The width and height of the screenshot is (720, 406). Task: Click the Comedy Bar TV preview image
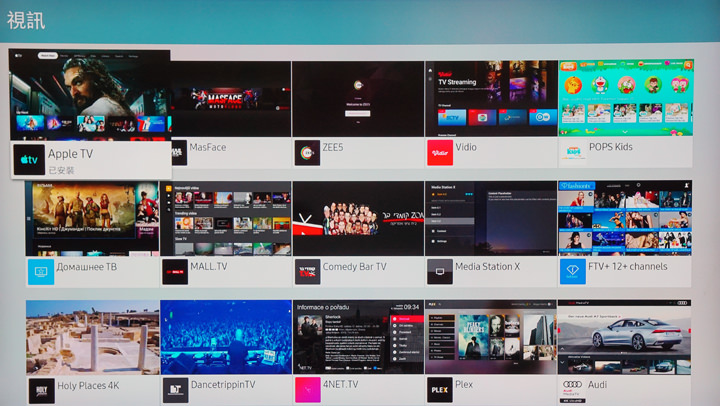click(357, 218)
